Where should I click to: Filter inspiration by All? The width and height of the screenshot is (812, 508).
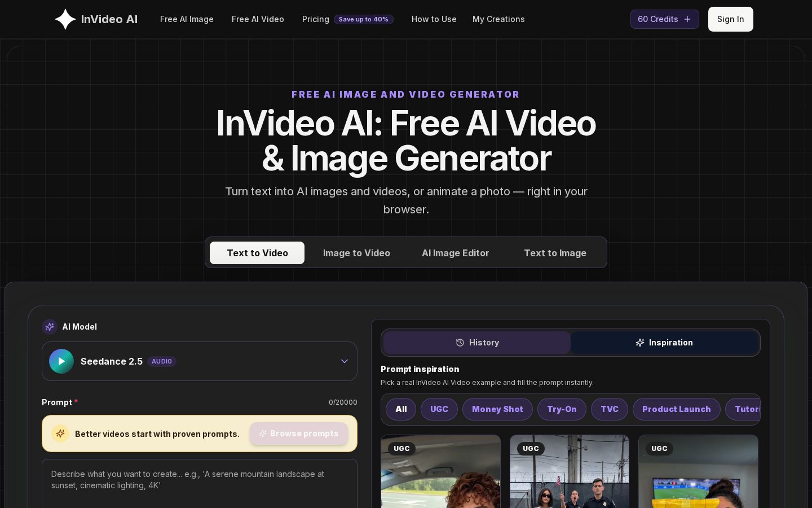(401, 409)
